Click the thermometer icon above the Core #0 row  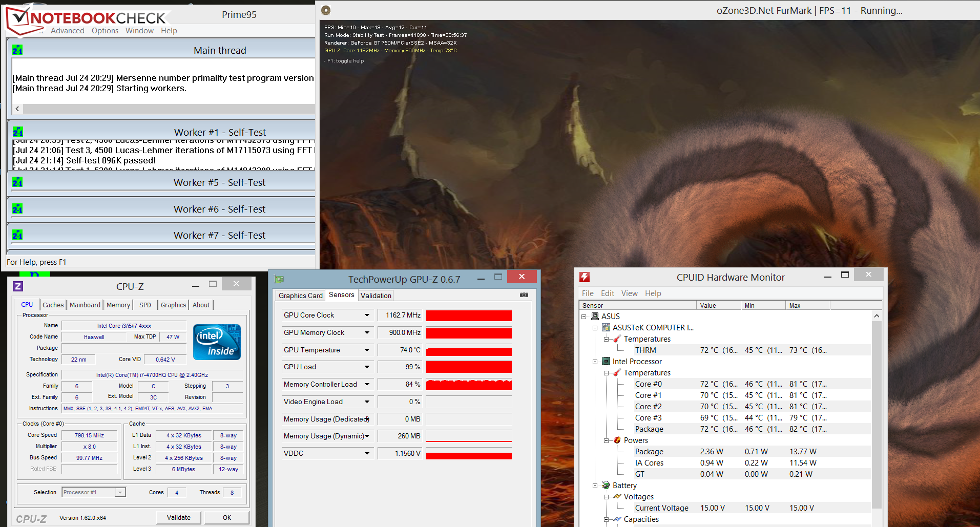[x=617, y=373]
